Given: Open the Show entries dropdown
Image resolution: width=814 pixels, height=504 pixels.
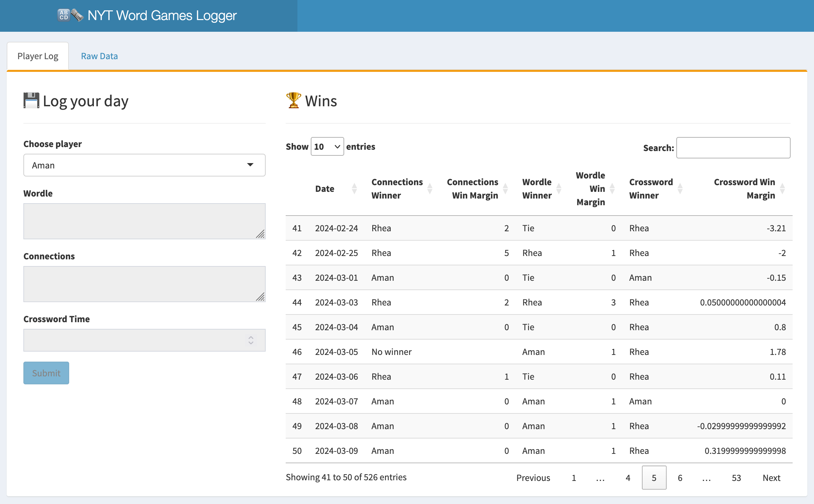Looking at the screenshot, I should (x=327, y=146).
